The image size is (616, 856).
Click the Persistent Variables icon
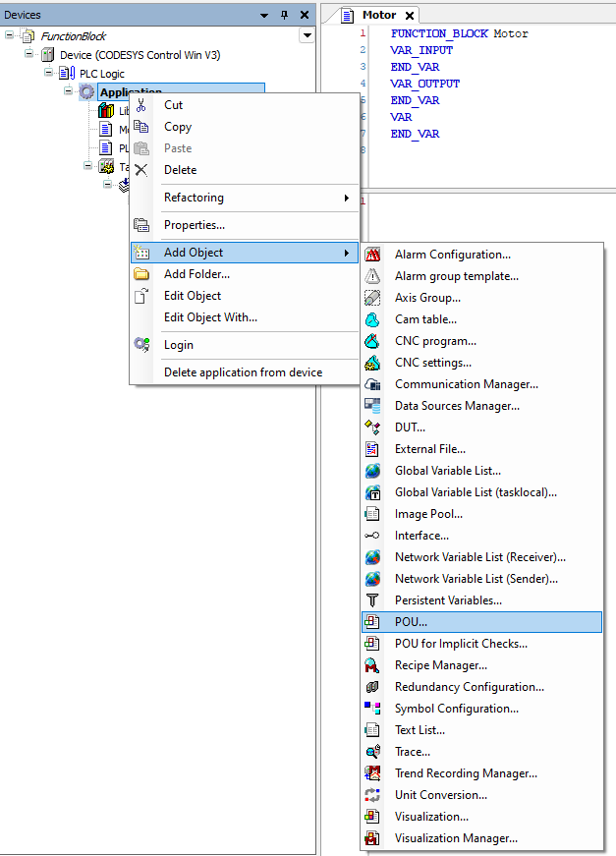pos(372,600)
